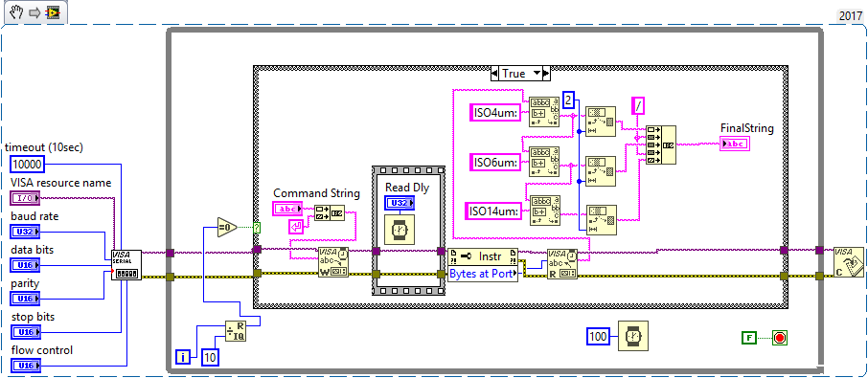868x378 pixels.
Task: Click the final Concatenate Strings node
Action: pyautogui.click(x=661, y=145)
